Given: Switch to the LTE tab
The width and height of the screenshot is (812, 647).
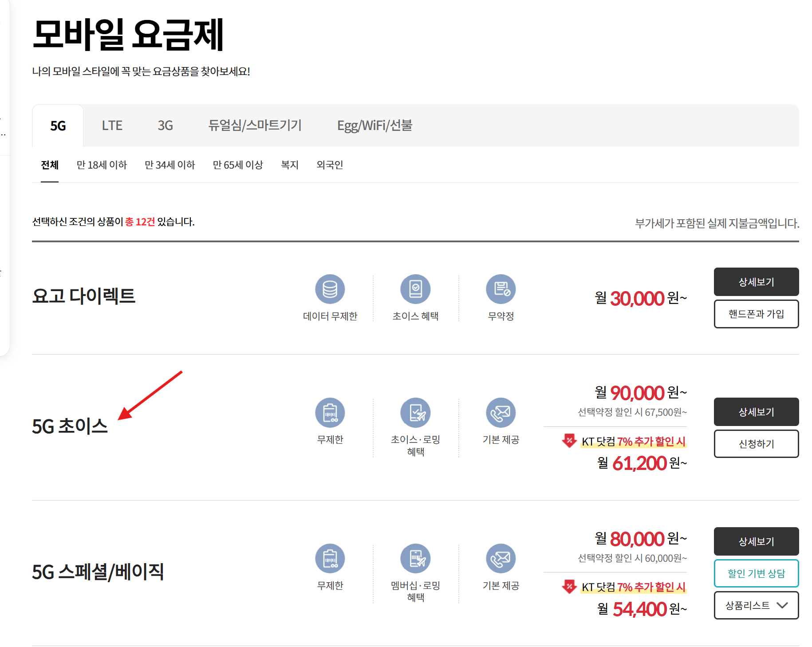Looking at the screenshot, I should [x=112, y=126].
